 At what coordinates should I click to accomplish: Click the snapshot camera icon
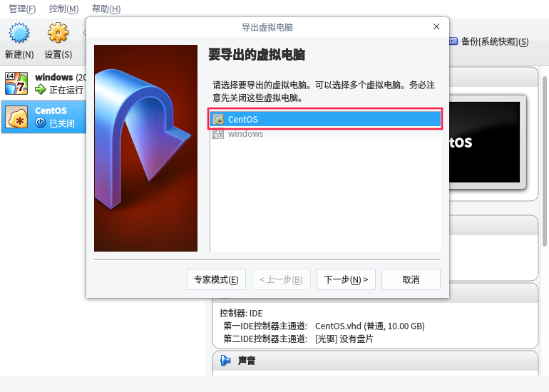pyautogui.click(x=453, y=41)
